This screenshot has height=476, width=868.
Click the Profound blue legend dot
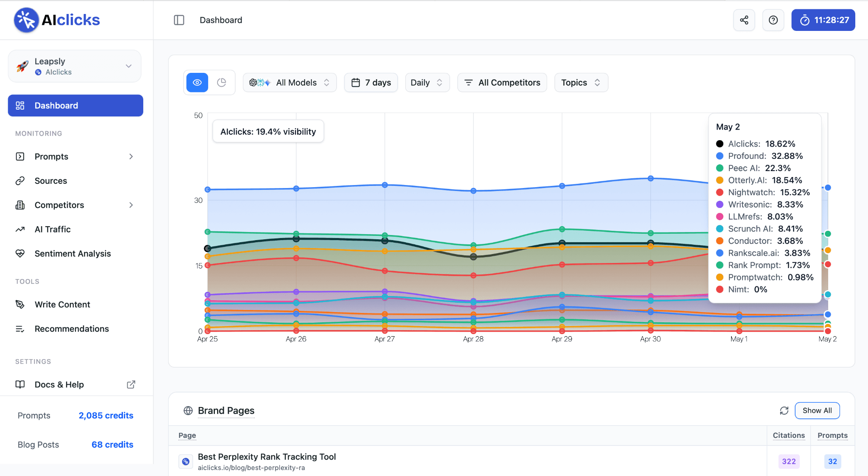pyautogui.click(x=720, y=156)
